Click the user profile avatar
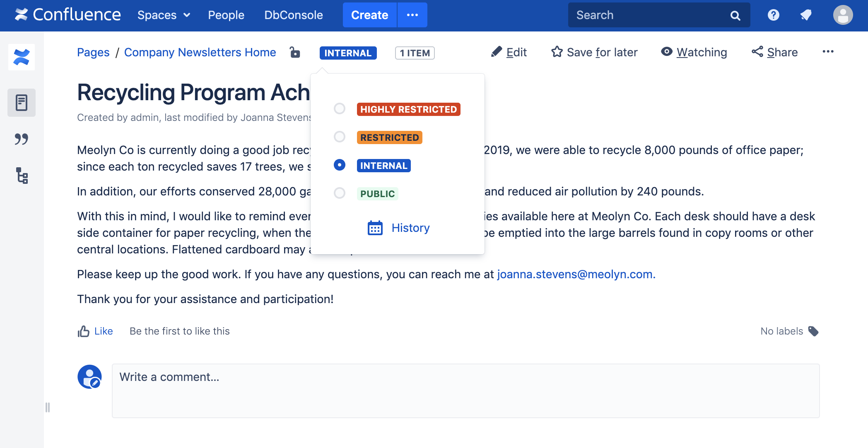 pyautogui.click(x=843, y=15)
